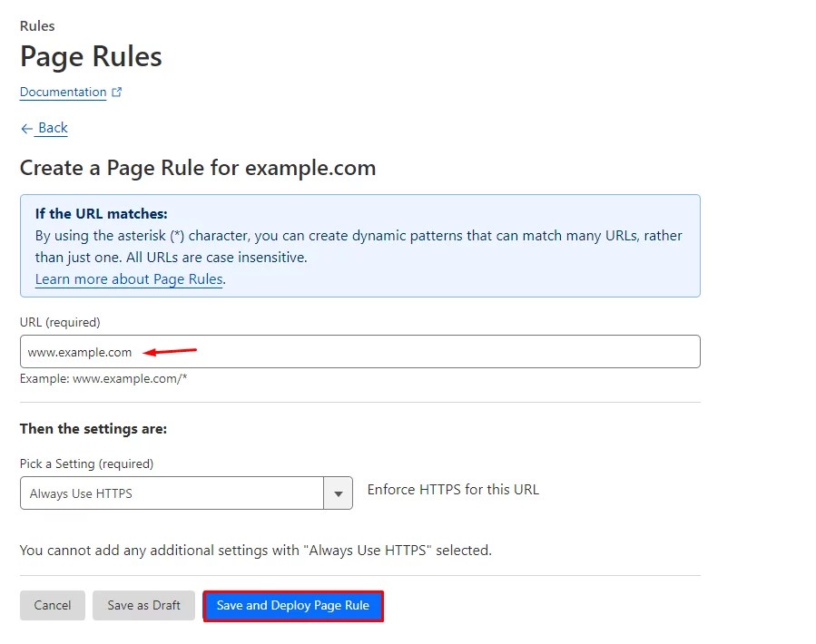Image resolution: width=816 pixels, height=644 pixels.
Task: Click the Page Rules heading
Action: (x=90, y=56)
